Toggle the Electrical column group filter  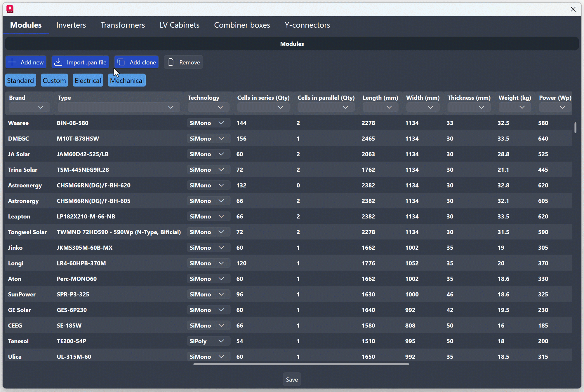pyautogui.click(x=88, y=80)
